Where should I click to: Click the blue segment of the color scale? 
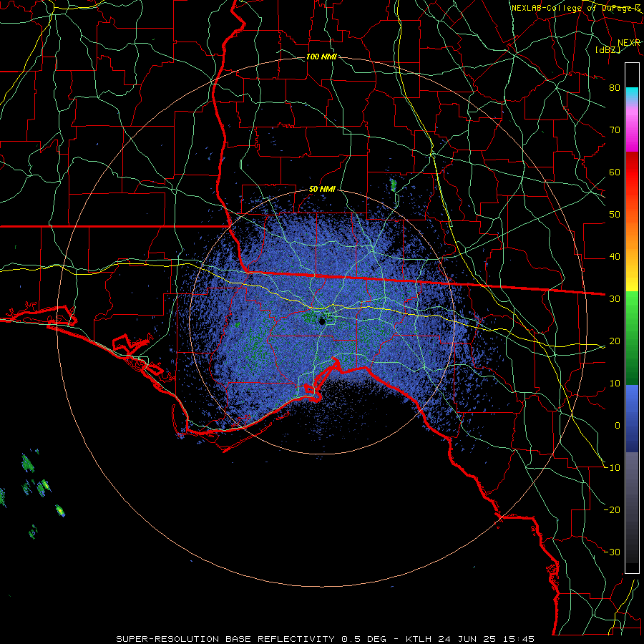pyautogui.click(x=632, y=418)
